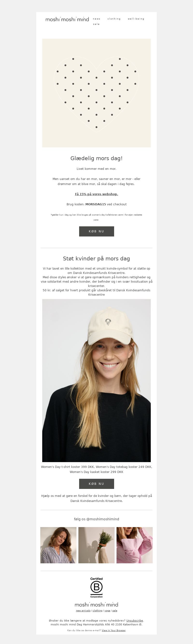
Task: Click the footer moshi moshi mind logo
Action: pyautogui.click(x=96, y=604)
